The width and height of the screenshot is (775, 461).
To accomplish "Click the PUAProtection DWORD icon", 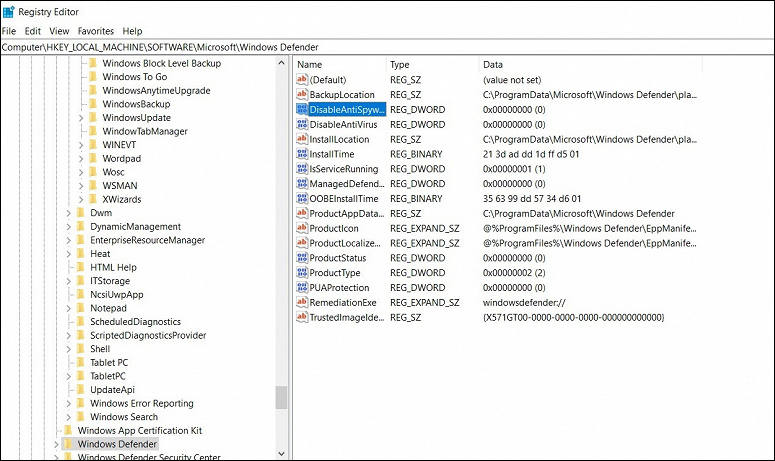I will pyautogui.click(x=301, y=287).
